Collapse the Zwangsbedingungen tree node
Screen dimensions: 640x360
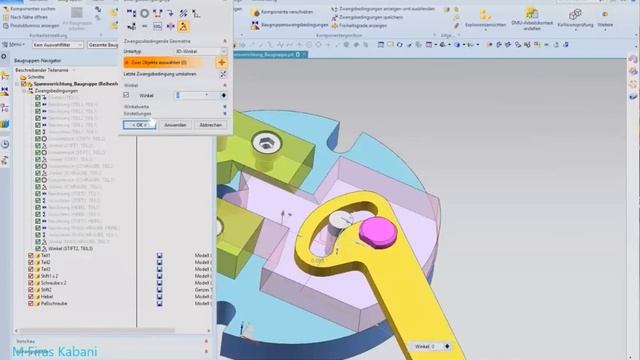coord(24,91)
